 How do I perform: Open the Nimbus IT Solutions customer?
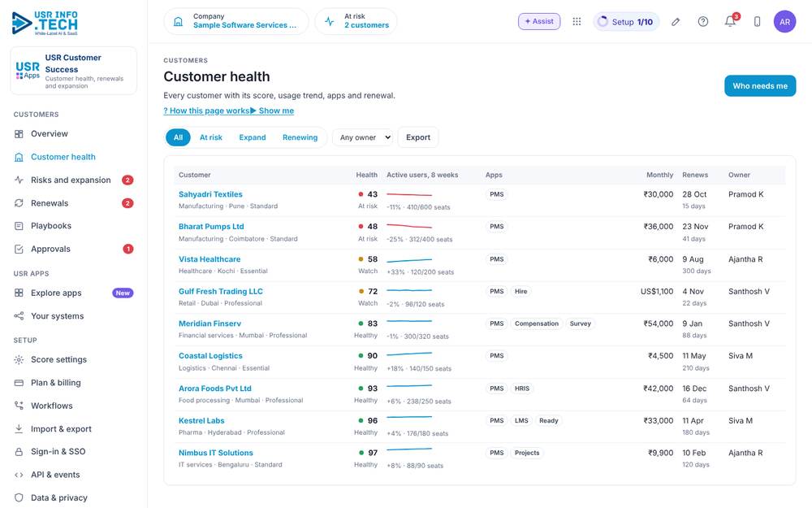[215, 453]
